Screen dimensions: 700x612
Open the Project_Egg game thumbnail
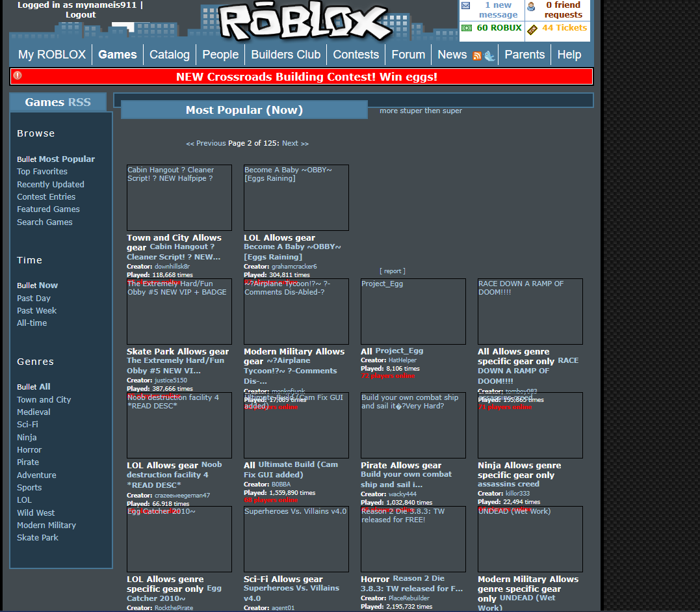413,312
